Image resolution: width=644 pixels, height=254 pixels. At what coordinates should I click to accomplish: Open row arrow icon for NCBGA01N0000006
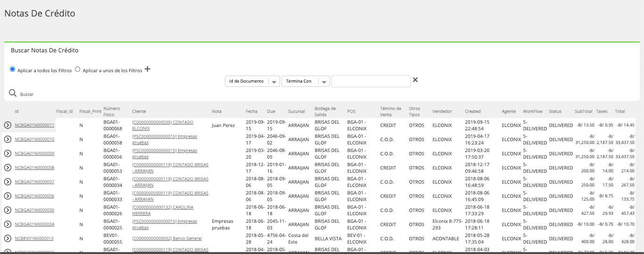click(8, 196)
